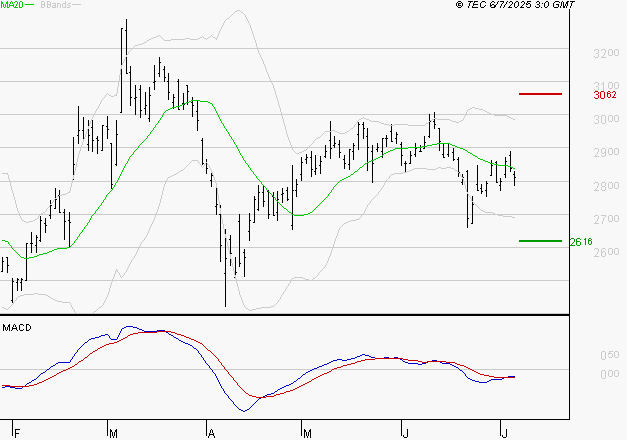627x440 pixels.
Task: Click the 3200 price axis label
Action: click(606, 53)
